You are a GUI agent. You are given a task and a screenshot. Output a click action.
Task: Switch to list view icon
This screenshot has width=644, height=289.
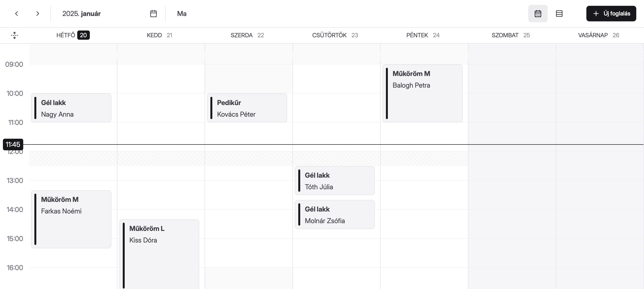559,14
